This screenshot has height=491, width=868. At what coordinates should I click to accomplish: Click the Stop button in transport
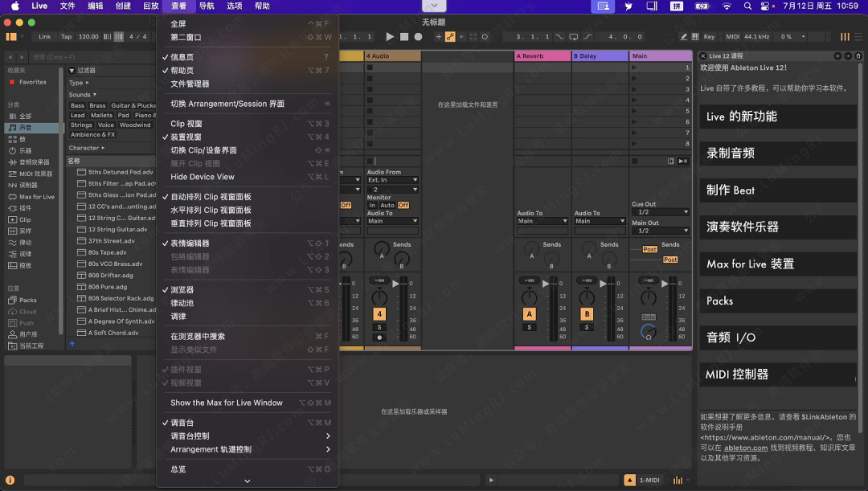click(x=404, y=37)
